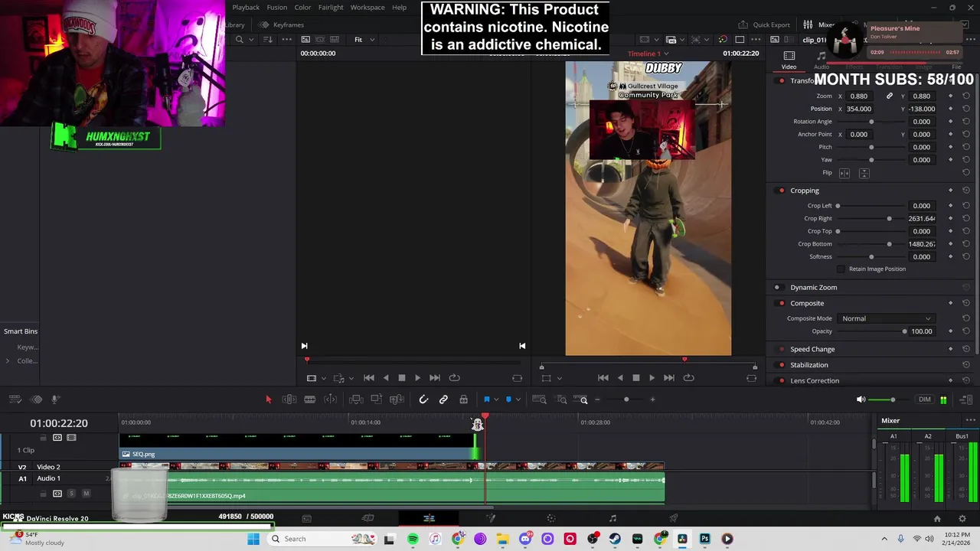Add keyframe for Crop Right
This screenshot has width=980, height=551.
950,219
